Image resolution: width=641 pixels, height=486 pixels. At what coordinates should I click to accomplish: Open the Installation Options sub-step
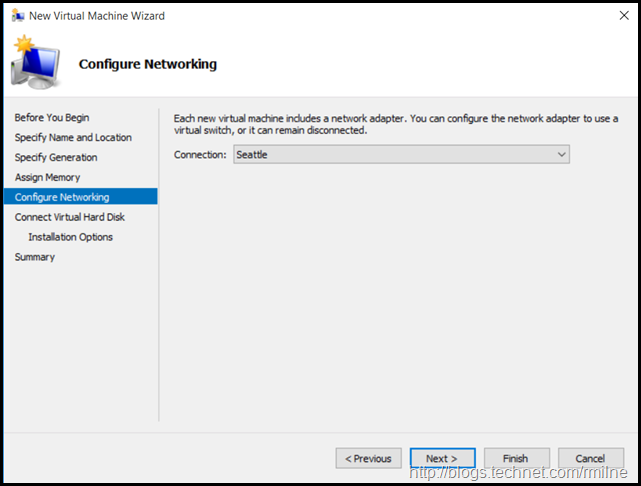(x=71, y=237)
